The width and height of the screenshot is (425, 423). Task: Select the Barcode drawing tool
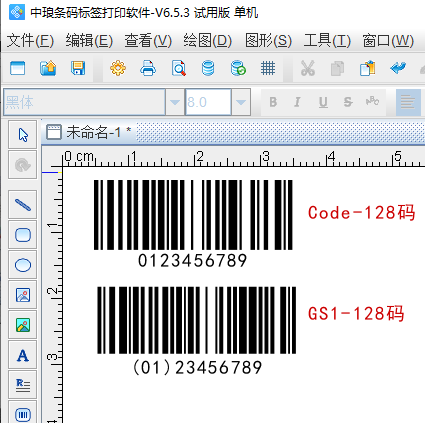pos(23,413)
